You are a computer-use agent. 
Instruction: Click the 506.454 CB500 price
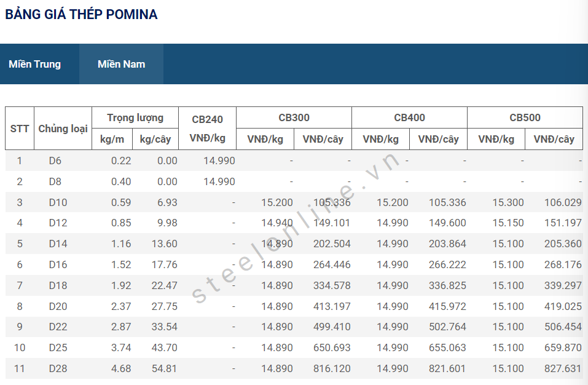(563, 327)
